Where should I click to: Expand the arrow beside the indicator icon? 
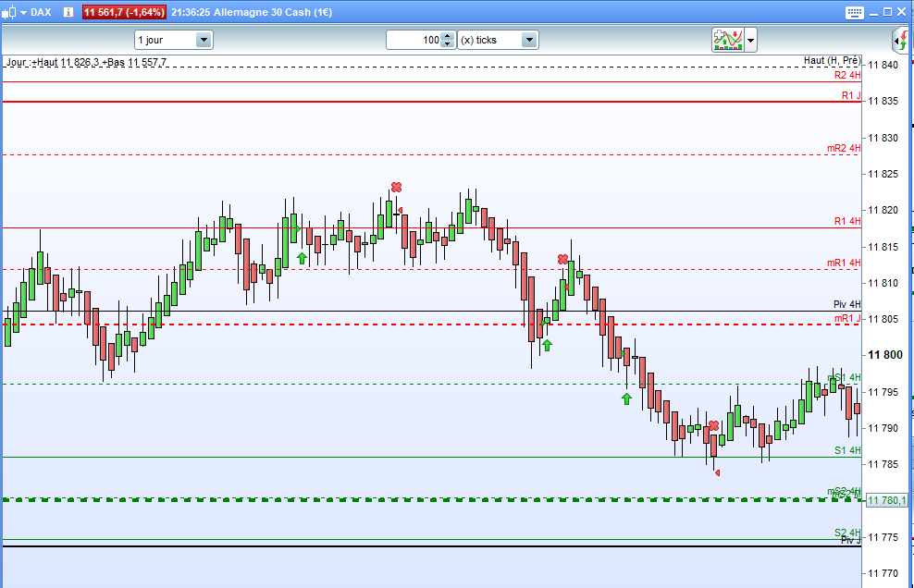(x=751, y=40)
